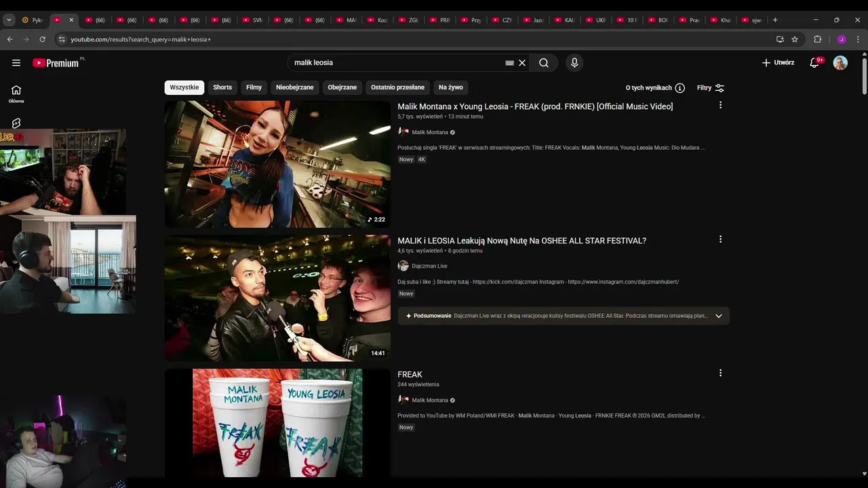
Task: Switch to the SVN browser tab
Action: click(x=253, y=20)
